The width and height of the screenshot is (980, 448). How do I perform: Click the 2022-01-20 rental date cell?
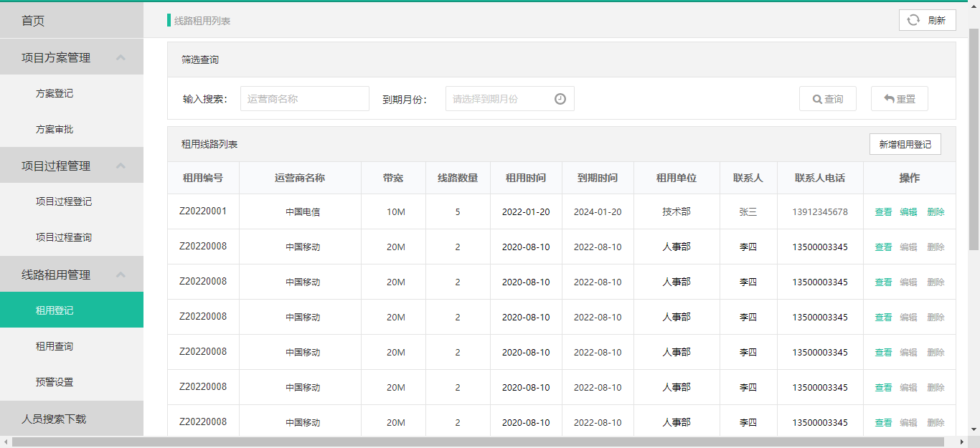tap(526, 212)
